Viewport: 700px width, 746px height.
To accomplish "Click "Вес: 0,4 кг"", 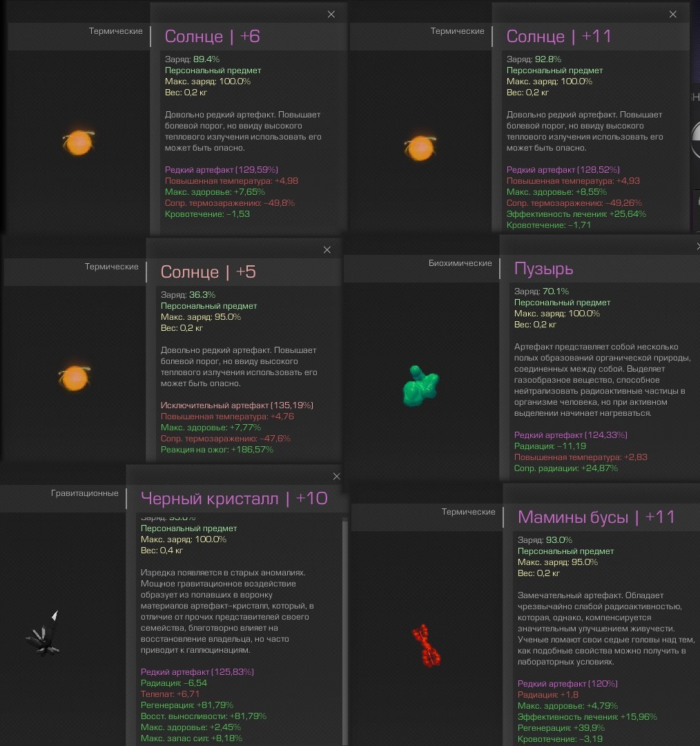I will [x=162, y=551].
